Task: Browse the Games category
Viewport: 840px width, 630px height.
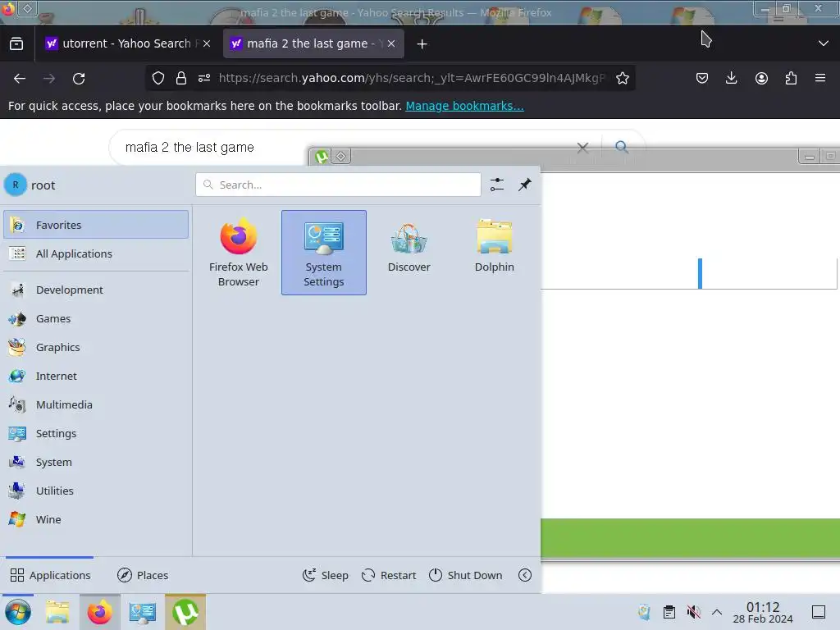Action: click(x=96, y=318)
